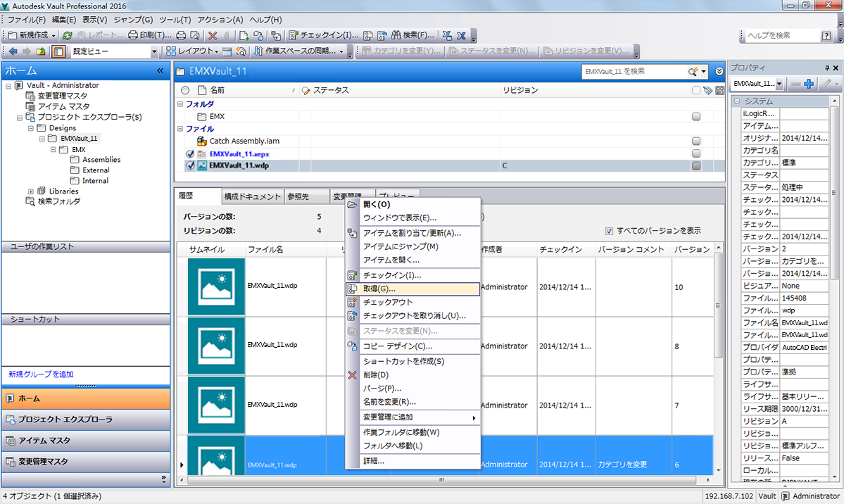The width and height of the screenshot is (844, 504).
Task: Open the 変更管理に追加 submenu
Action: pyautogui.click(x=413, y=417)
